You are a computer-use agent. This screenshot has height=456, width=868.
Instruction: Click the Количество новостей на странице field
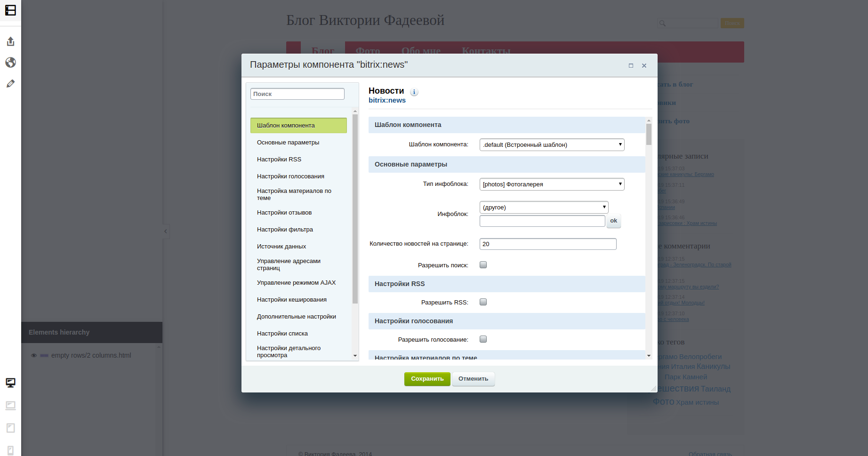[x=548, y=244]
